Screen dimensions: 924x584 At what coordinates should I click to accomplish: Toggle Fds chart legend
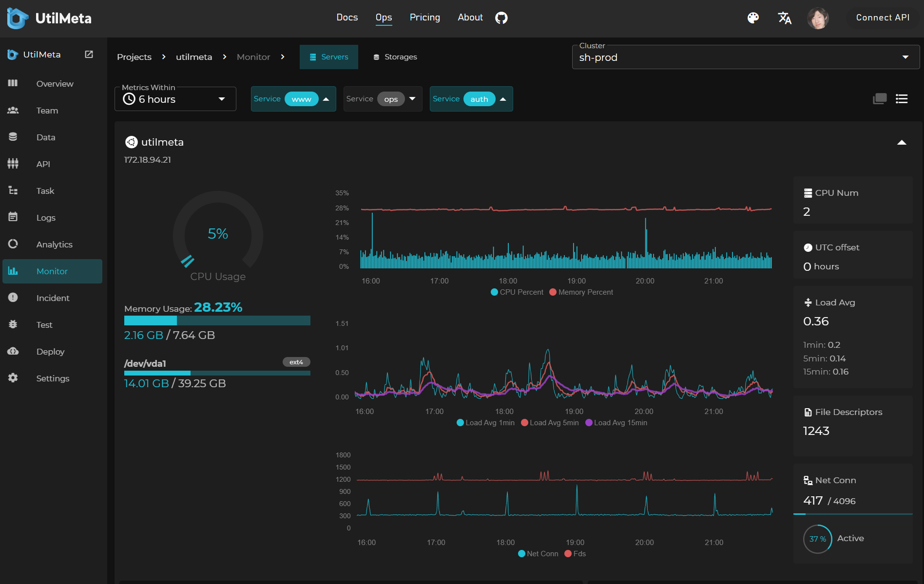(x=575, y=554)
